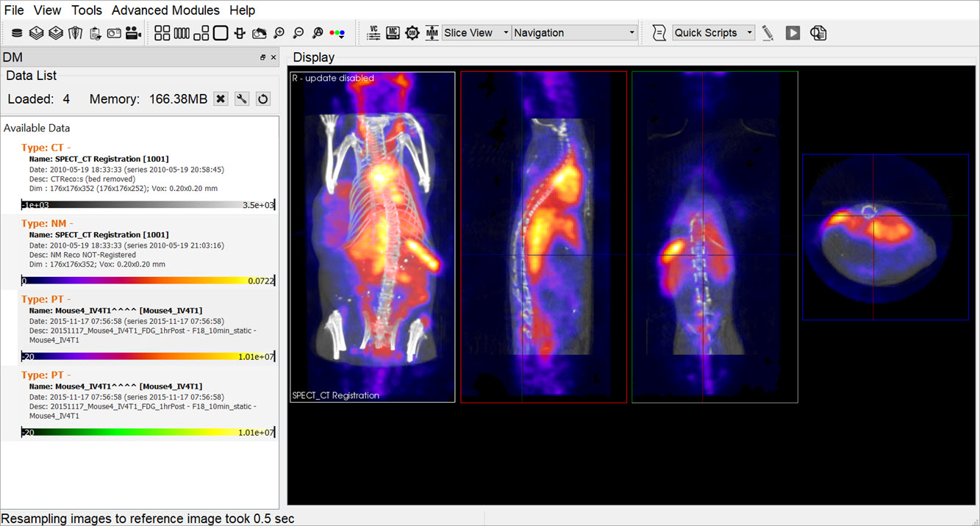Screen dimensions: 980x526
Task: Click the refresh button in Data List
Action: pyautogui.click(x=262, y=99)
